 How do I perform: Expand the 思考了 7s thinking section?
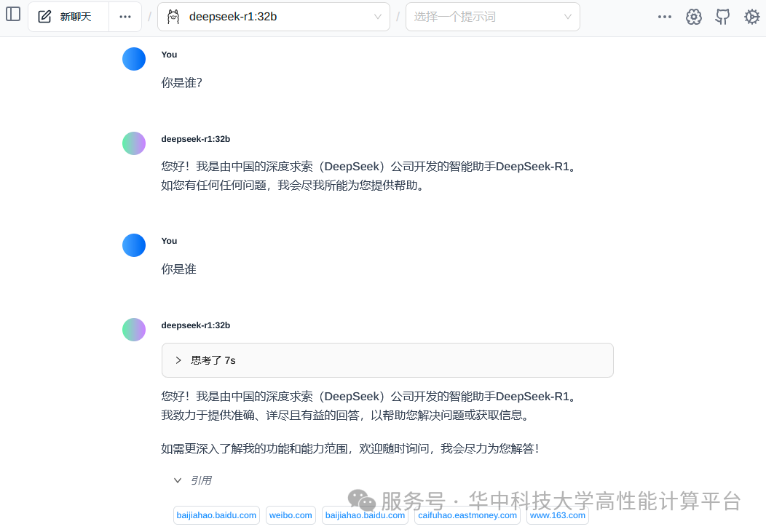[387, 360]
